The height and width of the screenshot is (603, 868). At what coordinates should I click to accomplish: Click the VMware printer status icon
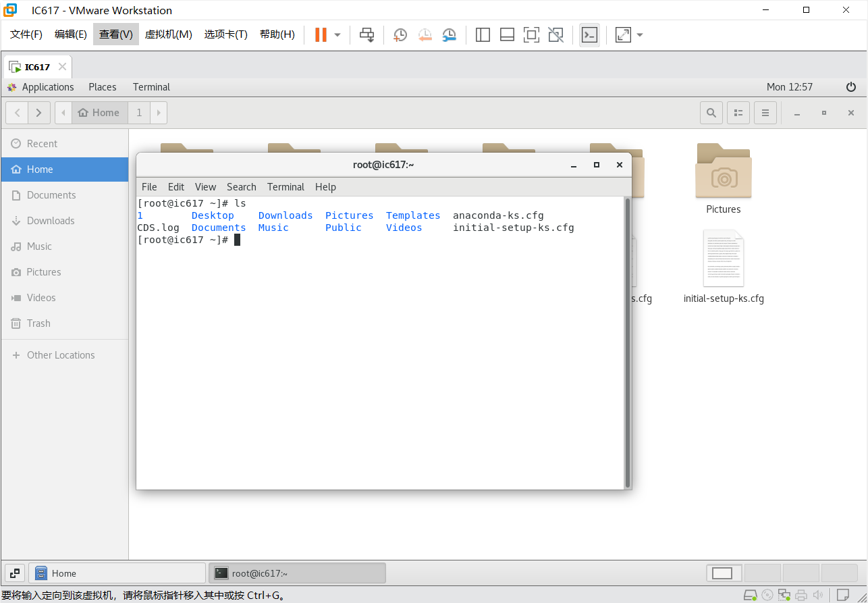click(801, 596)
